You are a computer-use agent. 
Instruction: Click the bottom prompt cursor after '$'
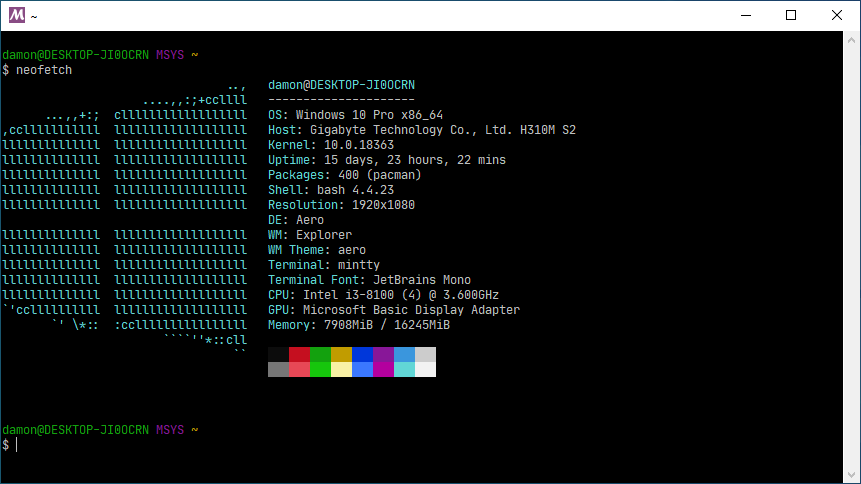click(x=16, y=444)
